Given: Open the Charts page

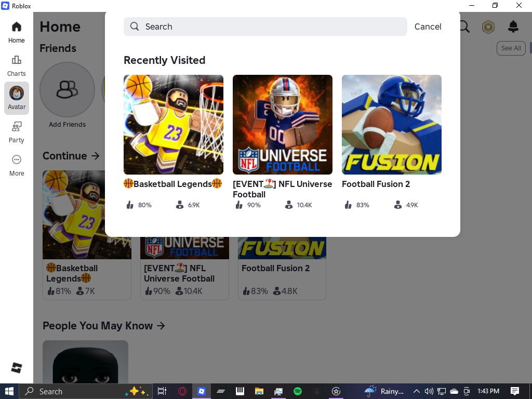Looking at the screenshot, I should click(x=16, y=66).
